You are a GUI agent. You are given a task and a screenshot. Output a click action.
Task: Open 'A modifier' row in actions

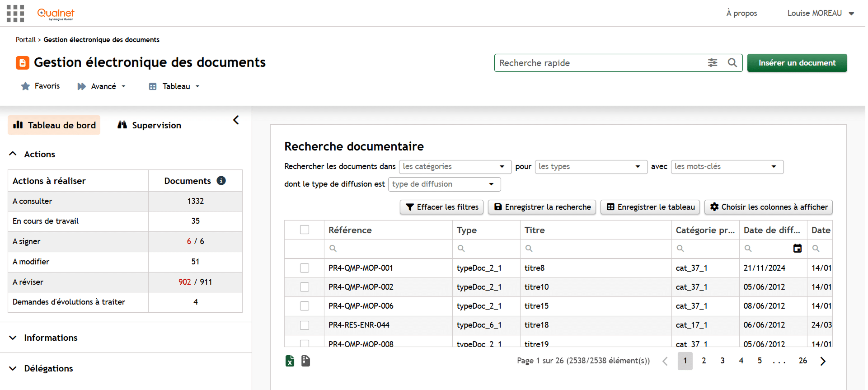pyautogui.click(x=125, y=262)
